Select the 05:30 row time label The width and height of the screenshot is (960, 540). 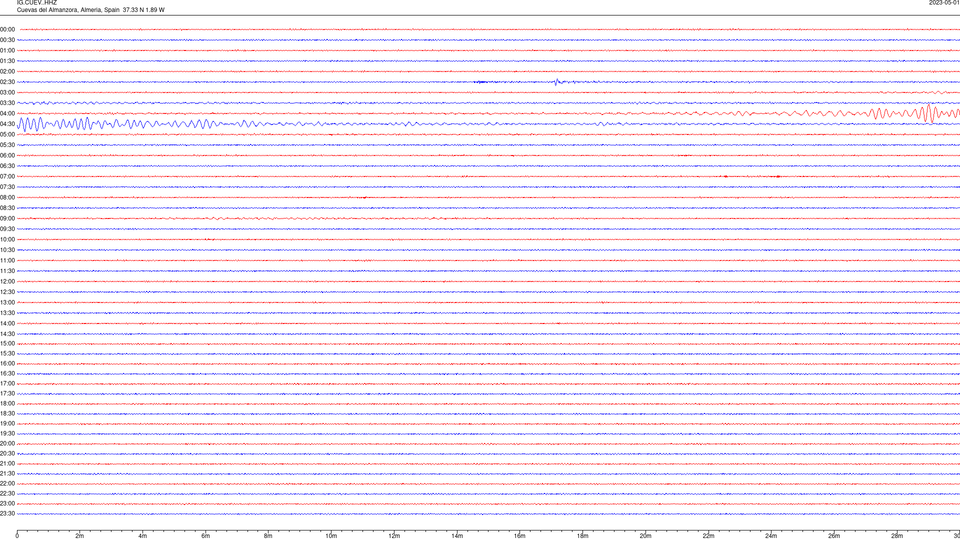coord(7,144)
